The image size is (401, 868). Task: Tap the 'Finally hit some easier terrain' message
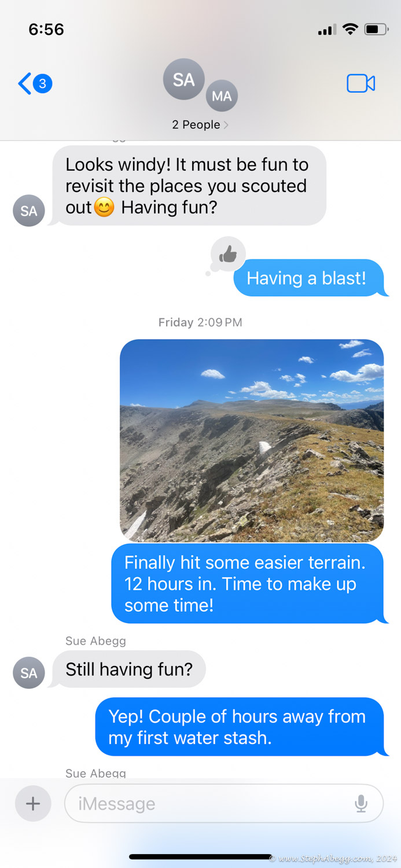click(248, 584)
